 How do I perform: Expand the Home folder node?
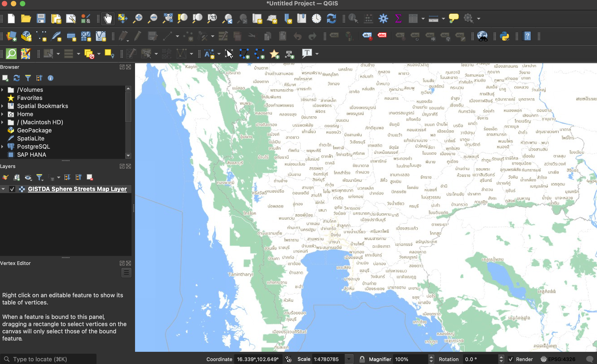2,114
